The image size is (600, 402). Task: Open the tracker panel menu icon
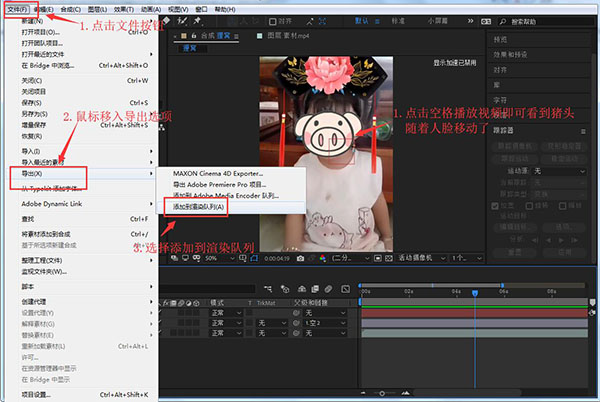(x=583, y=131)
